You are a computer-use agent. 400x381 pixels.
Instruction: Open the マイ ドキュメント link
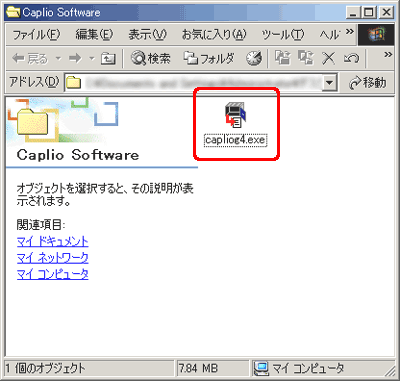pos(52,241)
